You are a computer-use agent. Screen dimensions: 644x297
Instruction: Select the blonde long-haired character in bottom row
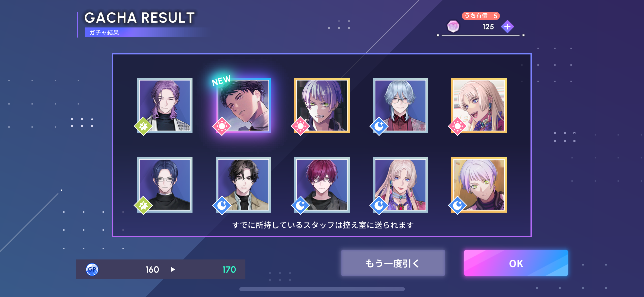400,185
